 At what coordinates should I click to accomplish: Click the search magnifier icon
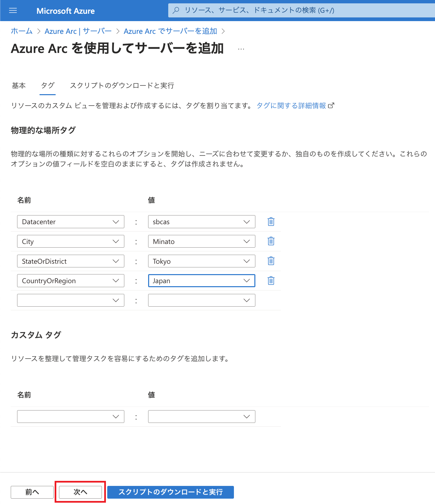(176, 10)
